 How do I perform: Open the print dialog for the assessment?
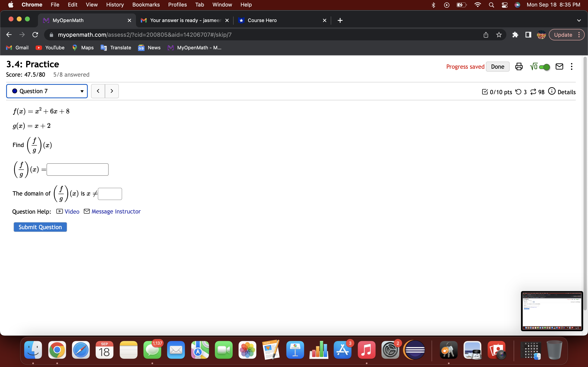click(x=519, y=66)
